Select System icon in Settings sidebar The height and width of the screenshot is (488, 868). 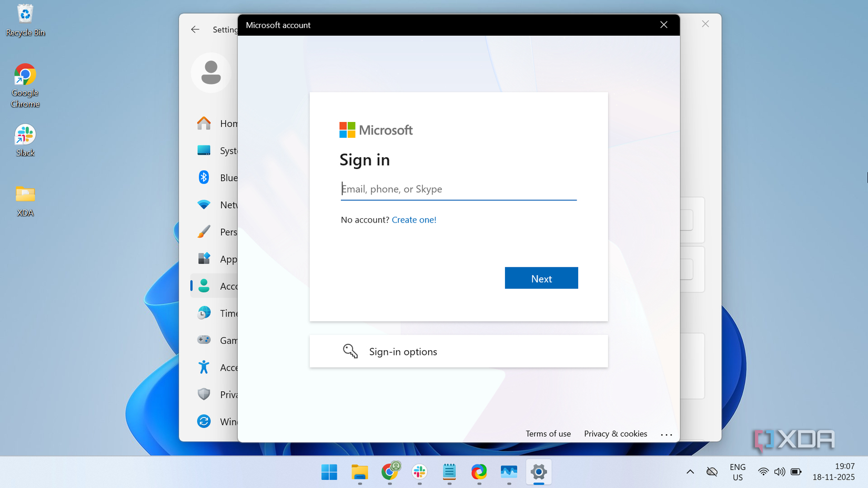coord(204,150)
